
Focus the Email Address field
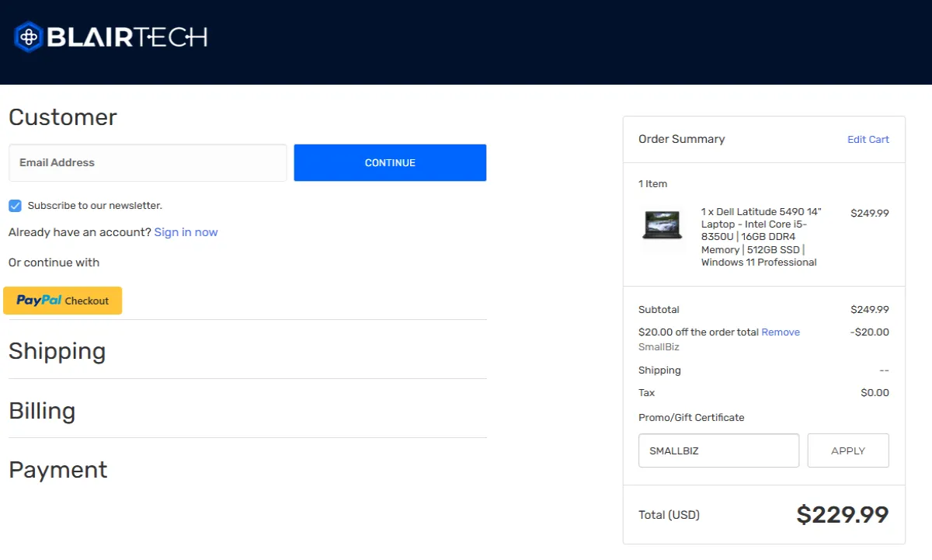[x=148, y=163]
